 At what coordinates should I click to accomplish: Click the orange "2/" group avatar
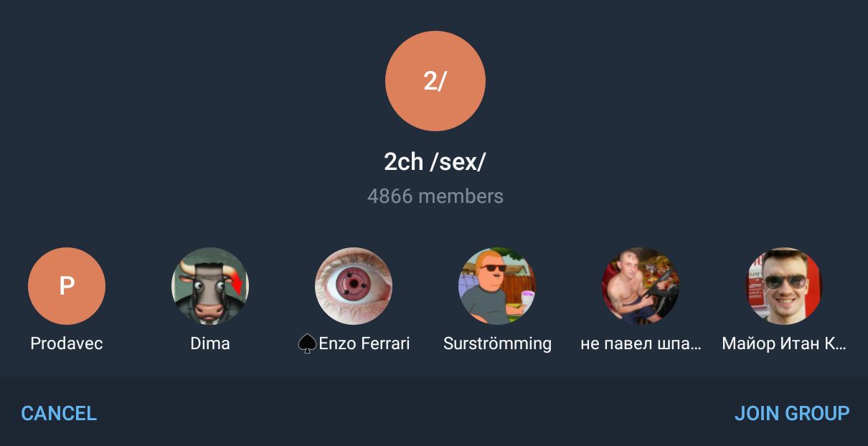point(435,81)
